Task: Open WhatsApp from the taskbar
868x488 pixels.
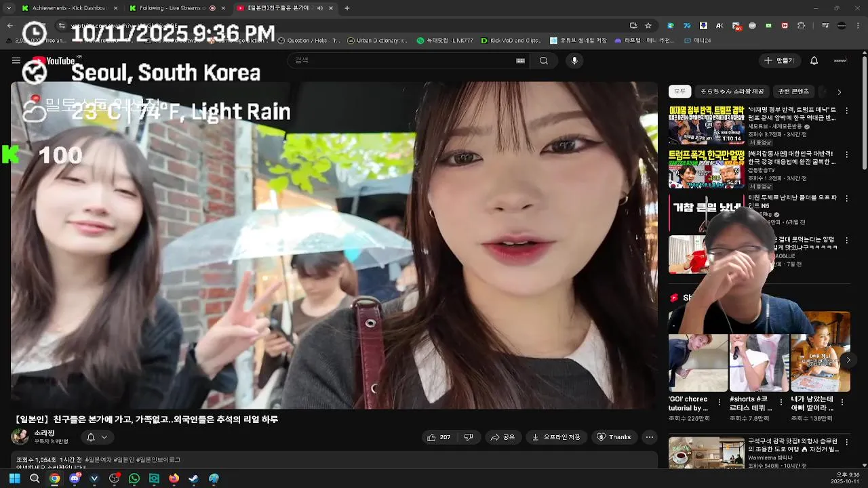Action: click(134, 479)
